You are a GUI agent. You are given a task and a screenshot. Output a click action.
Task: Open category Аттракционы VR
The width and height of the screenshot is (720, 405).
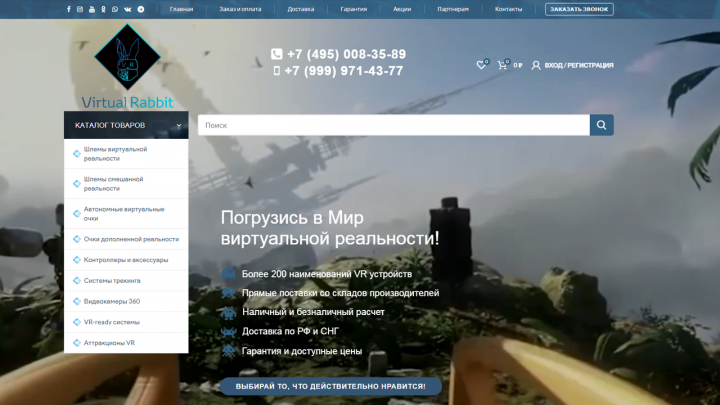pos(126,343)
